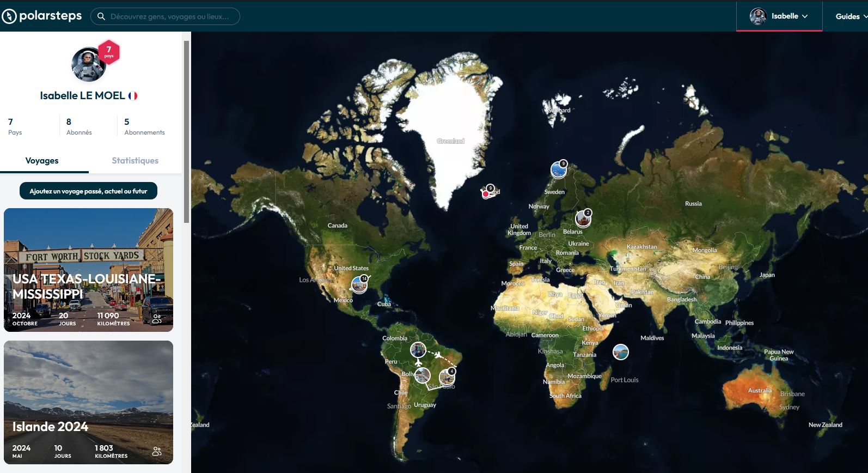Click the South Africa label on the map

pyautogui.click(x=565, y=396)
